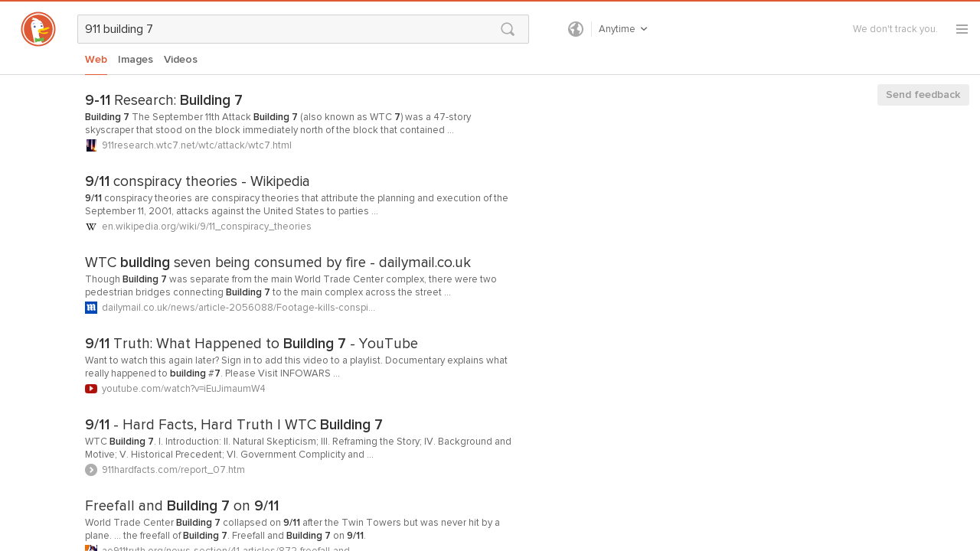Click the Send feedback button

tap(923, 95)
